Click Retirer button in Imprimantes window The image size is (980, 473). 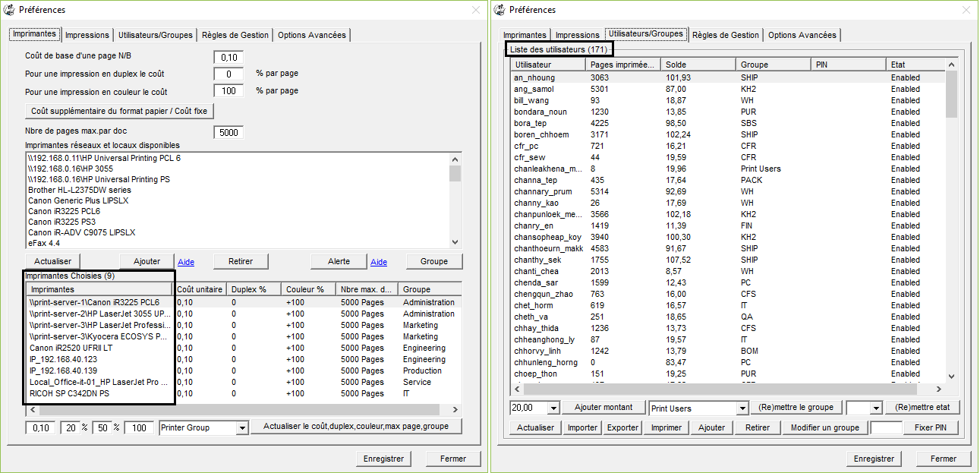point(241,261)
